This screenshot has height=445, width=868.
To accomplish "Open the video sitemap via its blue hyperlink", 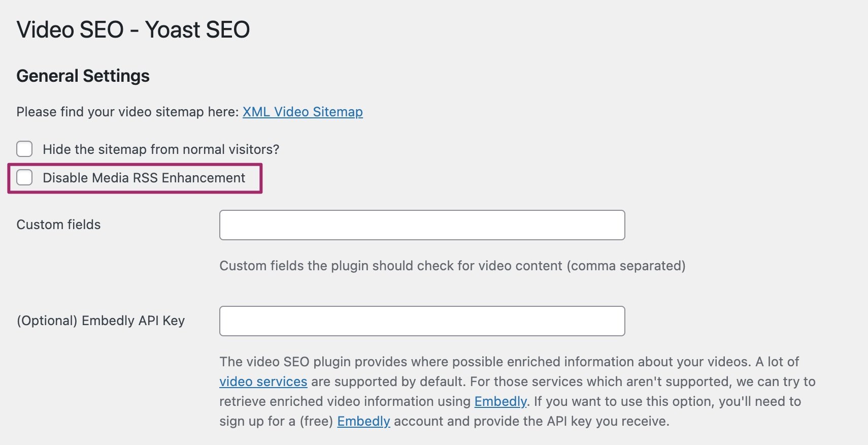I will [302, 112].
